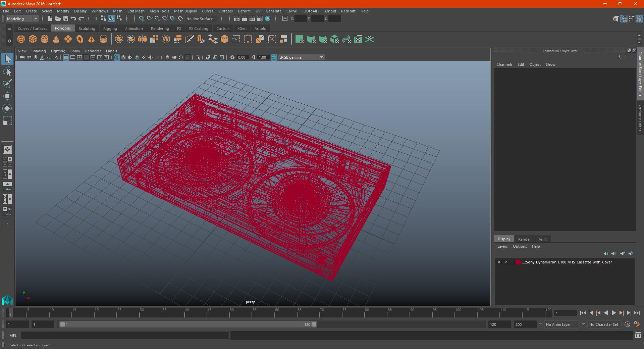Create a polygon cone from the shelf
The width and height of the screenshot is (644, 349).
click(x=56, y=39)
